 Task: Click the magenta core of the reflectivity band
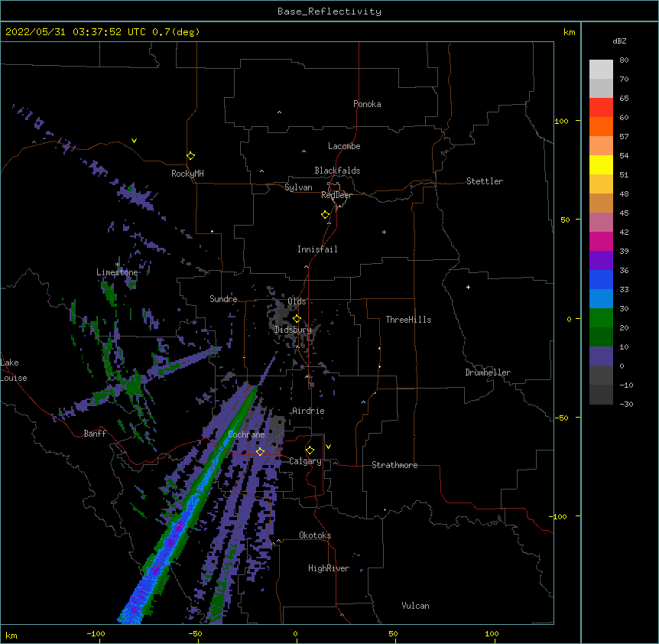tap(180, 526)
